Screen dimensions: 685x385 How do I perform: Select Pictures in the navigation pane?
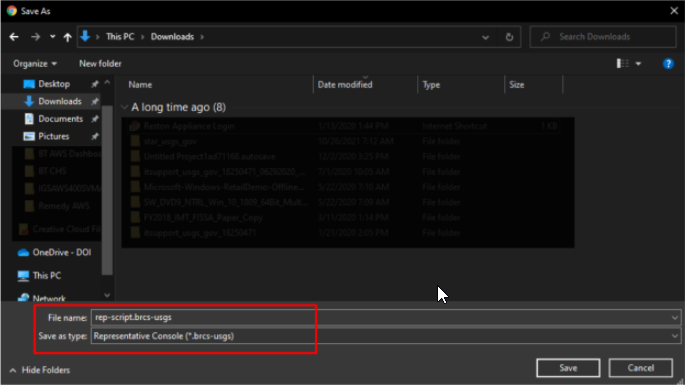tap(54, 136)
